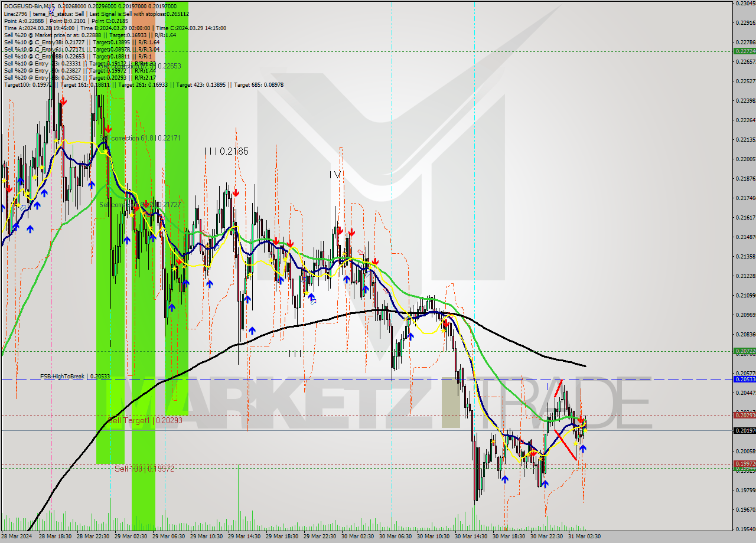
Task: Click the 'I V' wave label on chart
Action: click(x=335, y=174)
